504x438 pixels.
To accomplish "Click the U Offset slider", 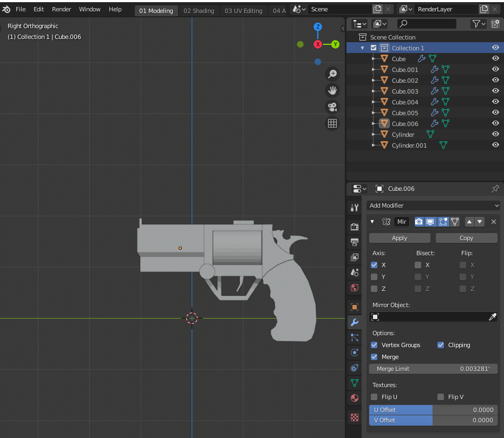I will tap(433, 410).
